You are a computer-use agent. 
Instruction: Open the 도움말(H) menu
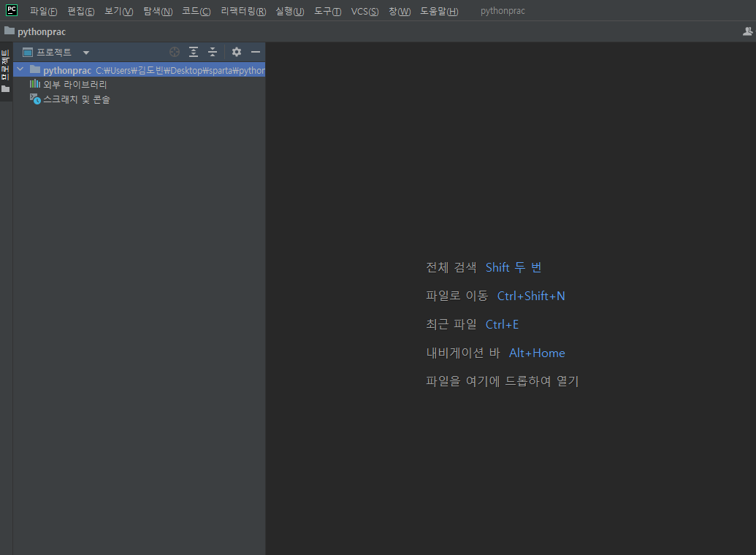pyautogui.click(x=439, y=11)
